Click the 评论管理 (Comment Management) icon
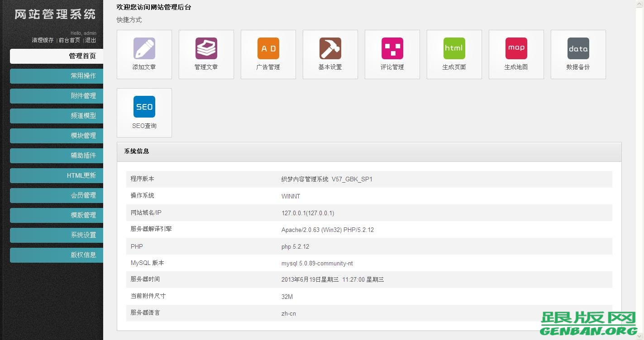 [x=392, y=54]
